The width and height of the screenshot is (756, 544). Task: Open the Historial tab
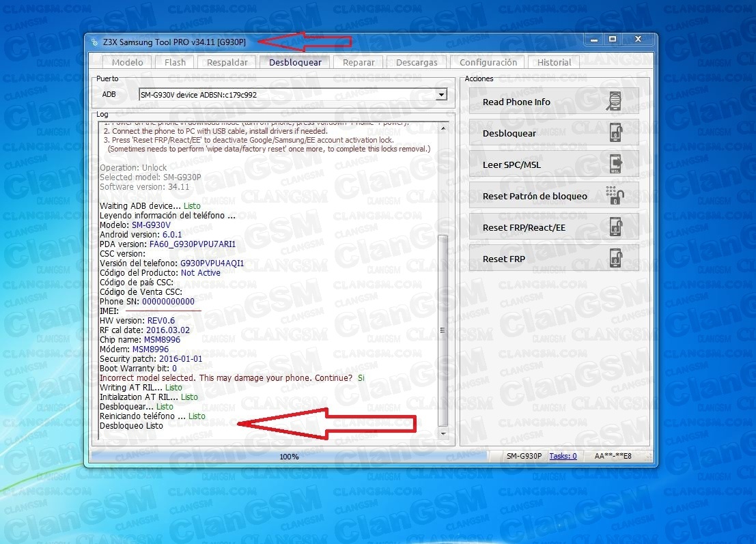click(554, 62)
